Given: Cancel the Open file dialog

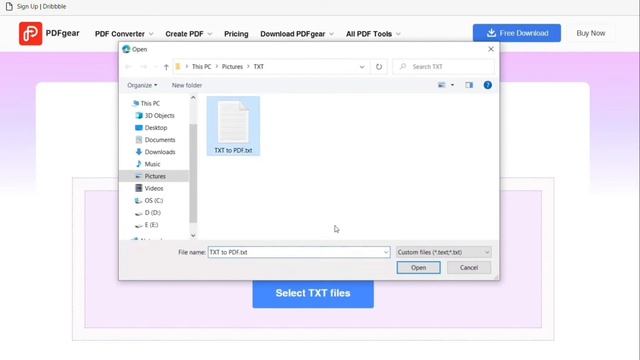Looking at the screenshot, I should pyautogui.click(x=469, y=268).
